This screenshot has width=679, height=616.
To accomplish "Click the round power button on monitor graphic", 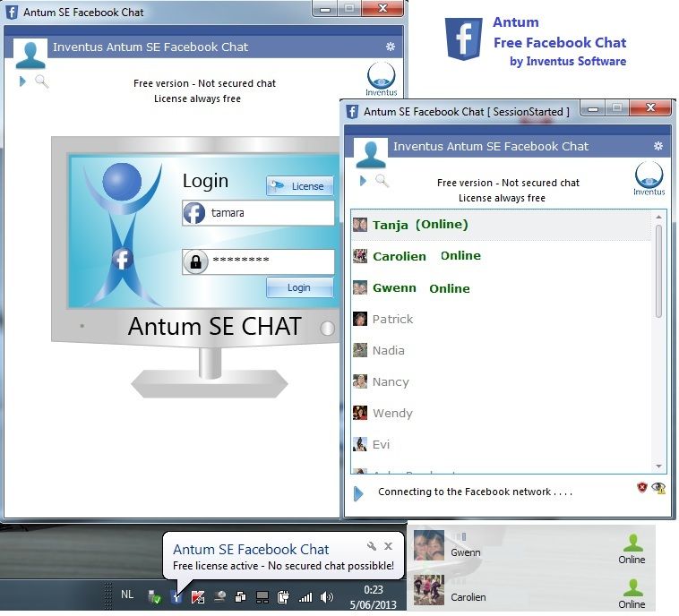I will coord(327,328).
